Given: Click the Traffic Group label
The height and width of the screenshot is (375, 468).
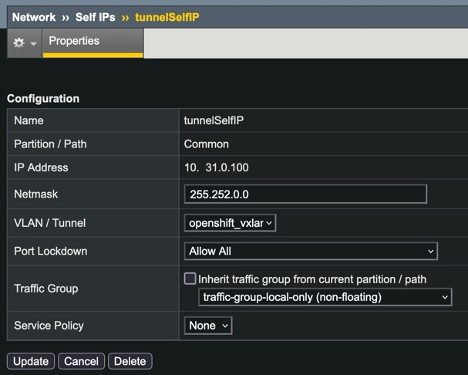Looking at the screenshot, I should (46, 288).
